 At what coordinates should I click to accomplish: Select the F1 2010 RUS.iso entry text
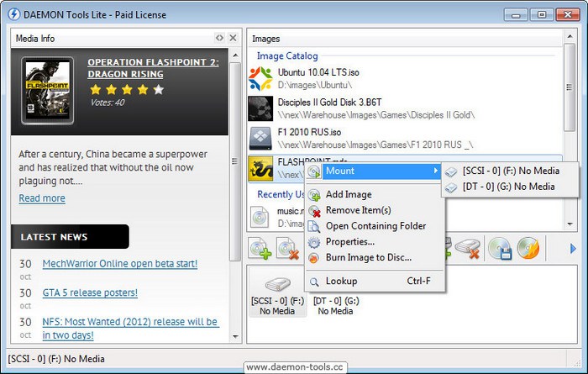[x=309, y=132]
